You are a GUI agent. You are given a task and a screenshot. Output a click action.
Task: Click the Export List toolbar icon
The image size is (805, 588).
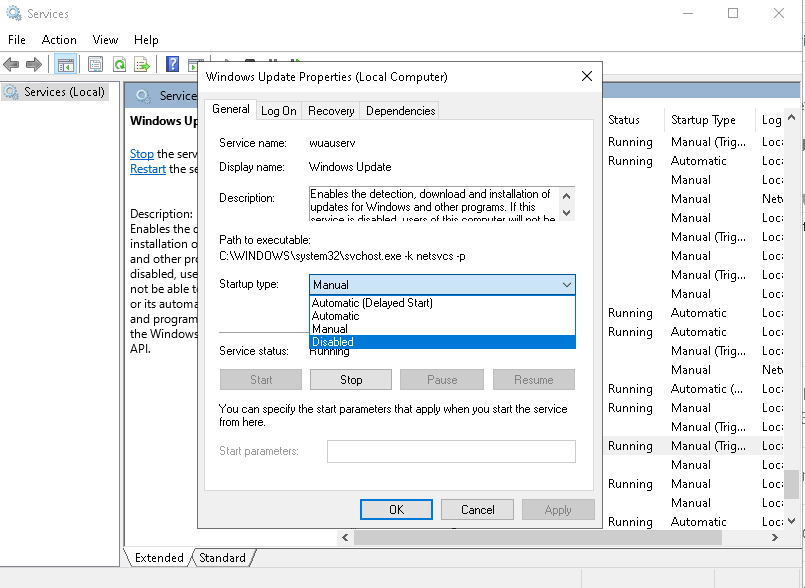[142, 65]
